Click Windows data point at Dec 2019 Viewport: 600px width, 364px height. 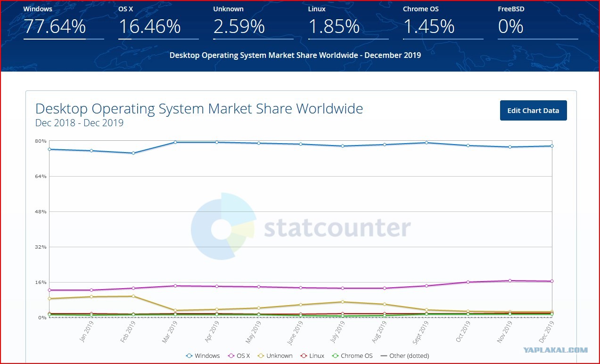click(x=552, y=146)
